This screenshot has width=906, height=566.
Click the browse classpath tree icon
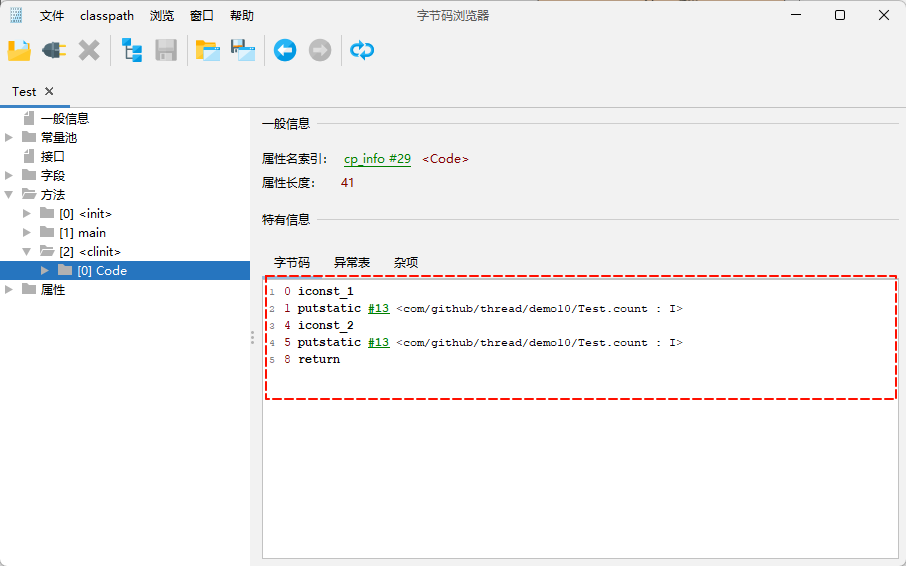coord(132,50)
